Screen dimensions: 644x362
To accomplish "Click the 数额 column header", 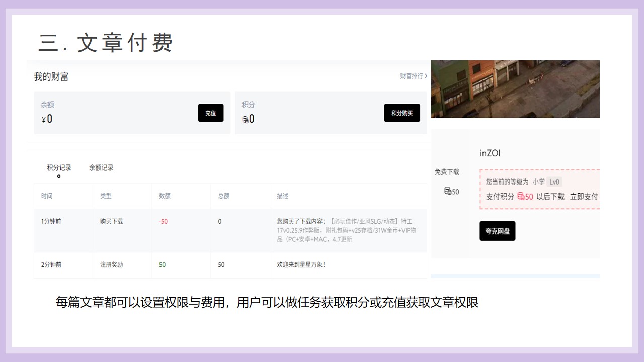I will click(x=165, y=196).
